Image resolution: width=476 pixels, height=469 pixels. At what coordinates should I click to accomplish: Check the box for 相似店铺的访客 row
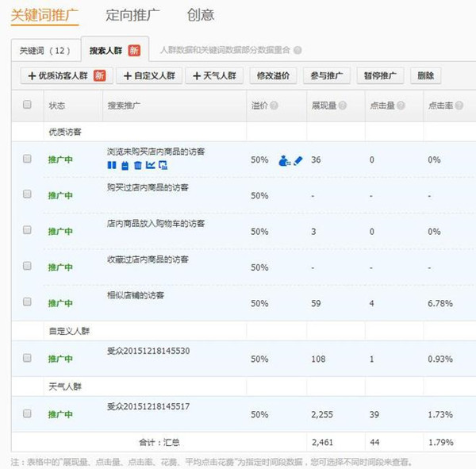click(x=28, y=302)
